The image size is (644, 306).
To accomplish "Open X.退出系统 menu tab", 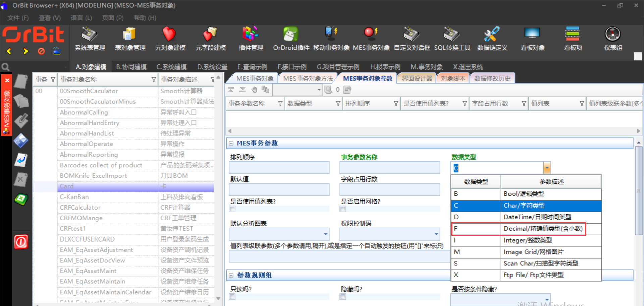I will tap(468, 67).
